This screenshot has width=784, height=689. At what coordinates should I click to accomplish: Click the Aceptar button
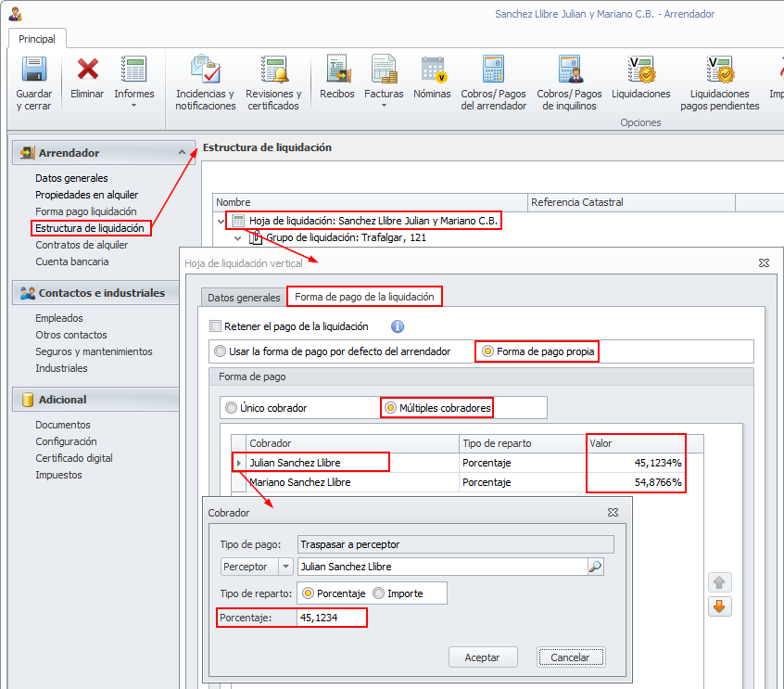pyautogui.click(x=483, y=657)
